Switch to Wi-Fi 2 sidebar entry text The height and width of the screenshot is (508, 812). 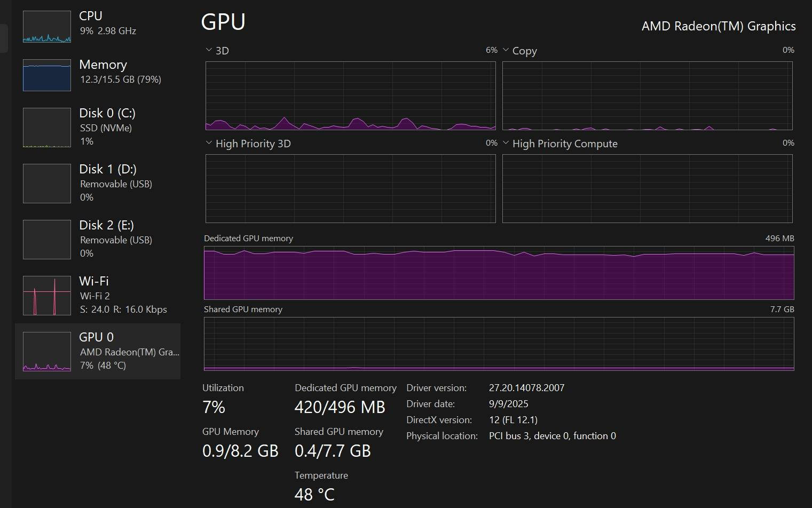coord(95,296)
